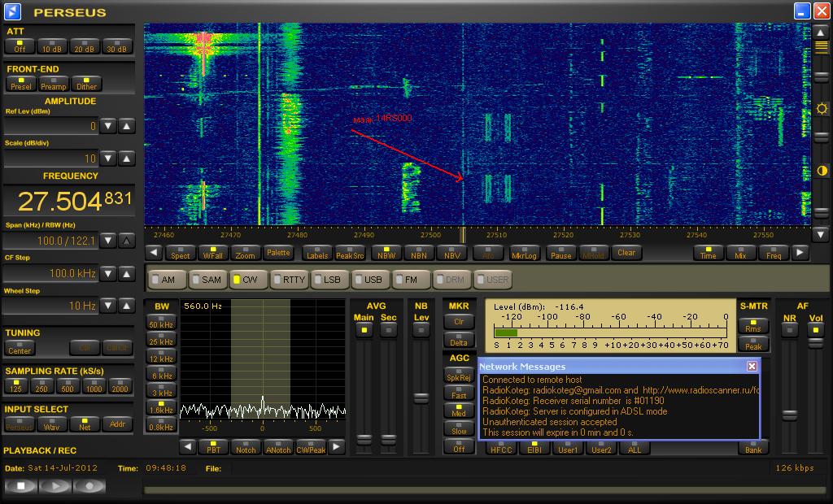Viewport: 833px width, 504px height.
Task: Open the MkrLog
Action: 525,253
